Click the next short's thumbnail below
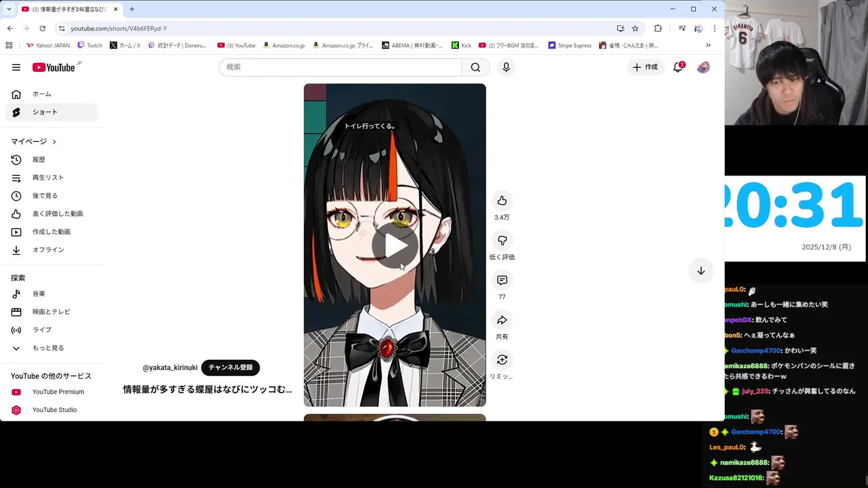The image size is (868, 488). (395, 418)
